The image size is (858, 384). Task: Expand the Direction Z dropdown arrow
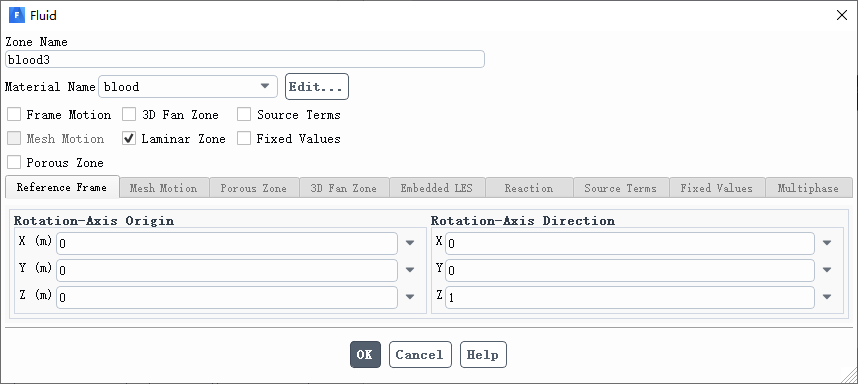coord(827,297)
